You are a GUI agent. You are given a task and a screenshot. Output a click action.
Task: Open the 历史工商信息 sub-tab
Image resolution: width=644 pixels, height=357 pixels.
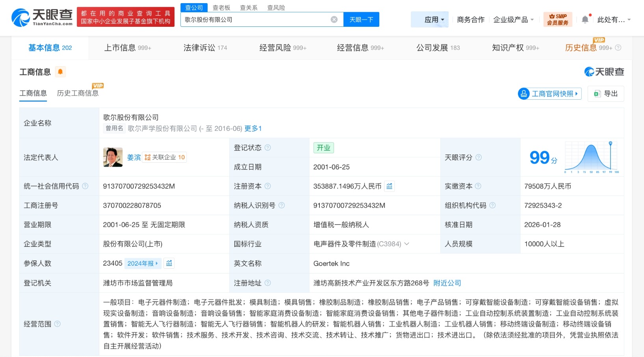point(78,93)
